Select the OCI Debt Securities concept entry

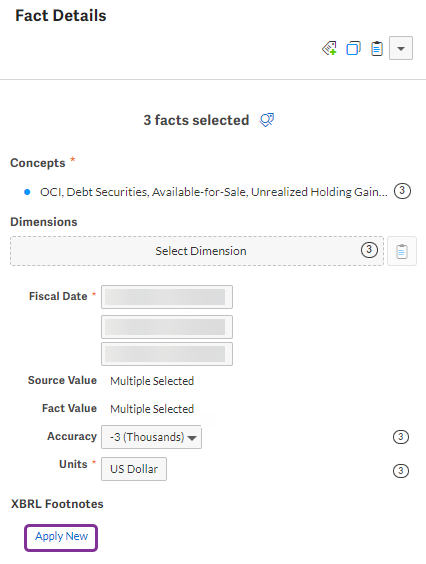point(214,192)
